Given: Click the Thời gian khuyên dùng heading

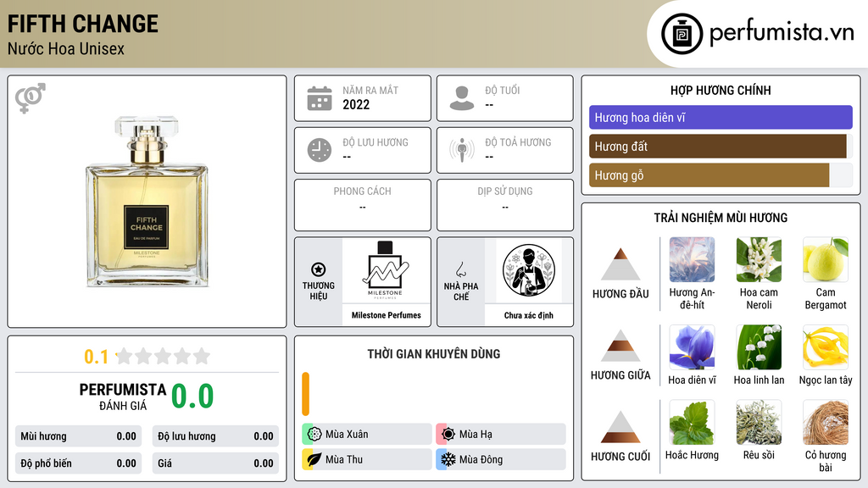Looking at the screenshot, I should tap(433, 354).
